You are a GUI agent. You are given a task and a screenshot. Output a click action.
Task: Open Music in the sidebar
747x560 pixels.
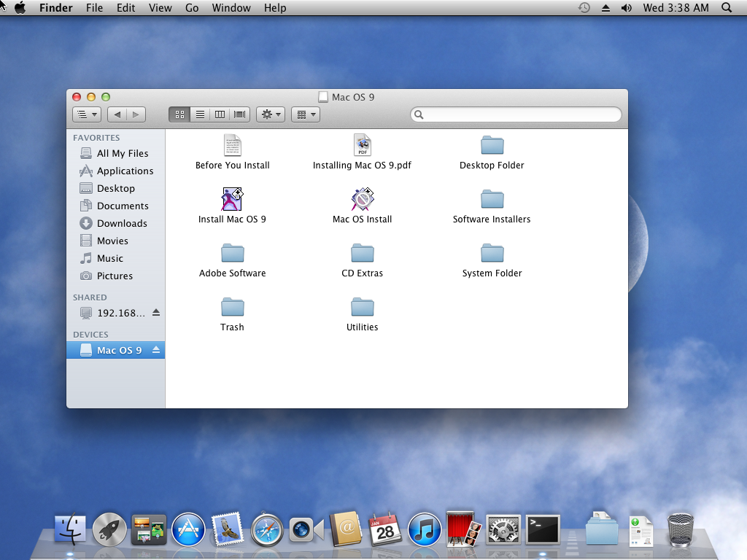116,259
